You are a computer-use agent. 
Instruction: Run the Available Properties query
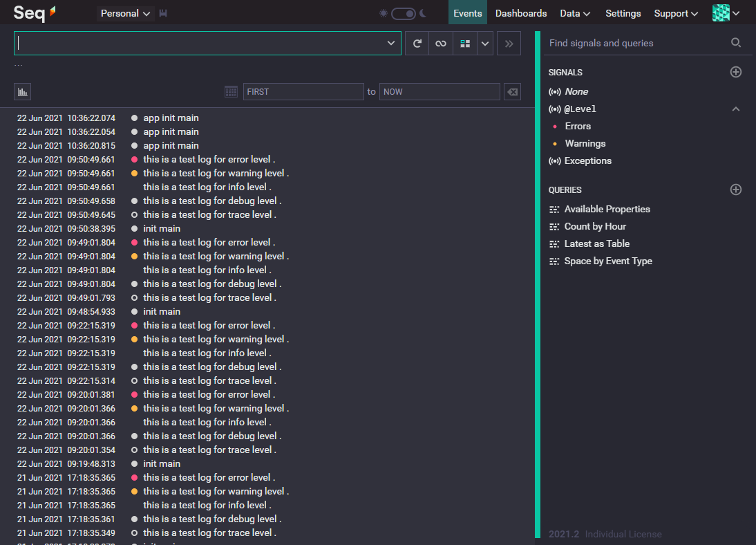click(x=607, y=210)
